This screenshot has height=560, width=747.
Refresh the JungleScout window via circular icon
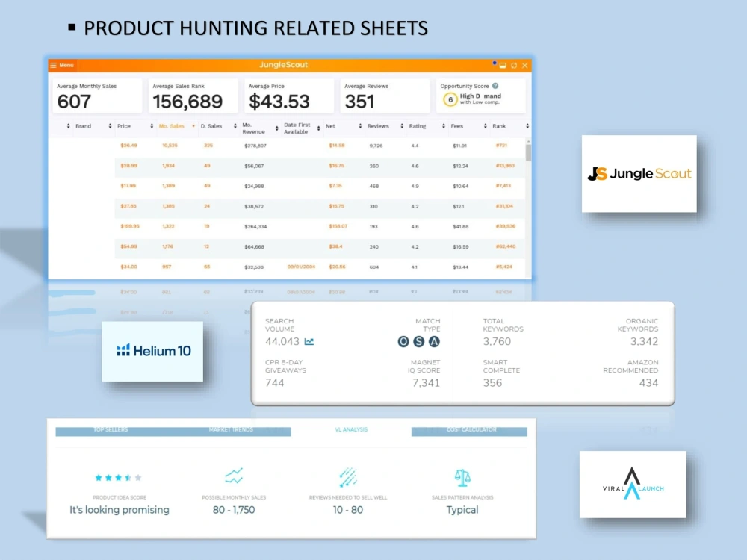tap(514, 65)
